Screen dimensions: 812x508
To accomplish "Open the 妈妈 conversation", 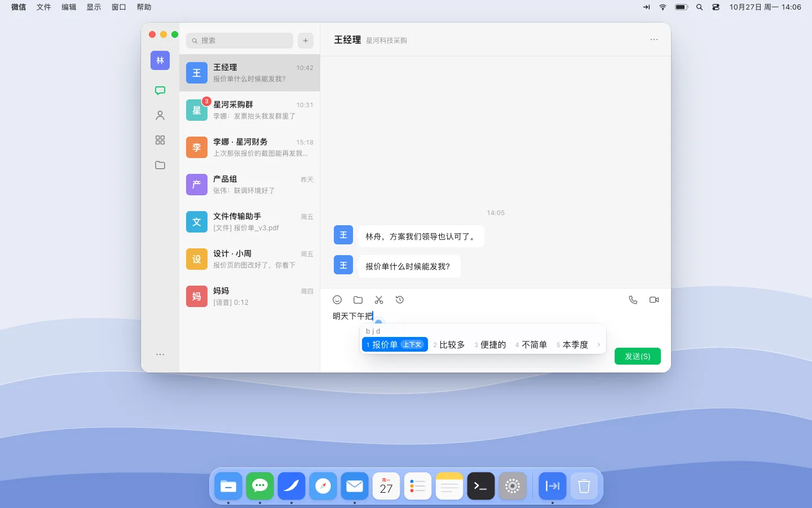I will tap(250, 296).
